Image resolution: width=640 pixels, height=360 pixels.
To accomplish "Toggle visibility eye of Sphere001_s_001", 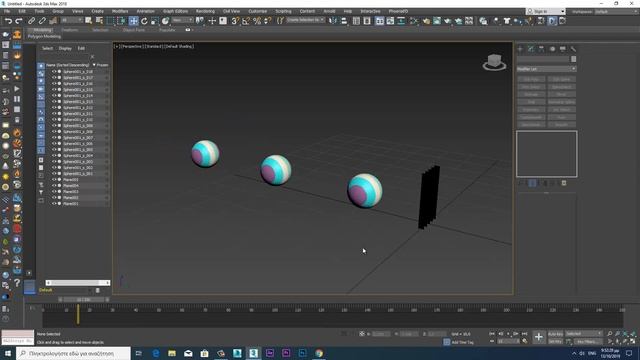I will pyautogui.click(x=53, y=173).
